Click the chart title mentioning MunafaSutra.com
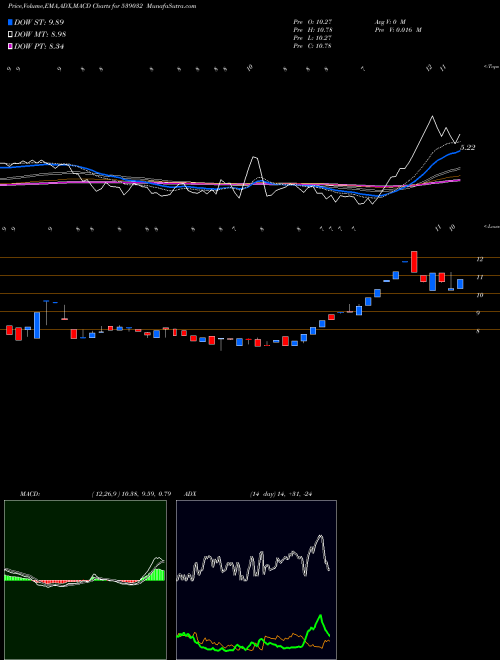This screenshot has height=660, width=500. (x=102, y=6)
